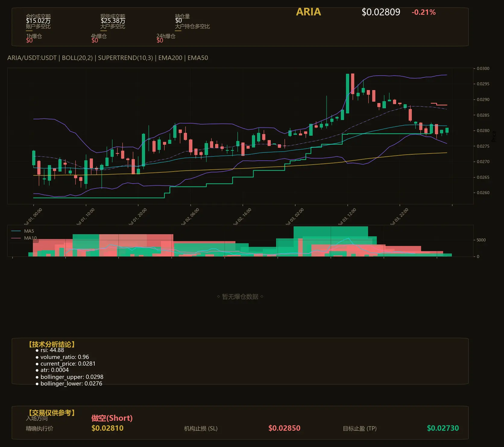The height and width of the screenshot is (447, 504).
Task: Click the Jul 03, 12:00 time axis label
Action: (x=347, y=217)
